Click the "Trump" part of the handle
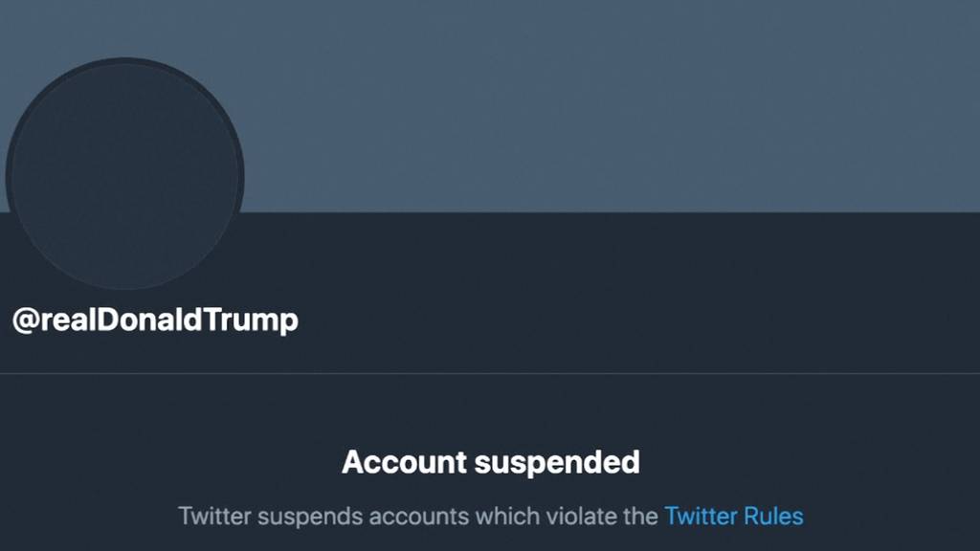The width and height of the screenshot is (980, 551). click(x=258, y=320)
